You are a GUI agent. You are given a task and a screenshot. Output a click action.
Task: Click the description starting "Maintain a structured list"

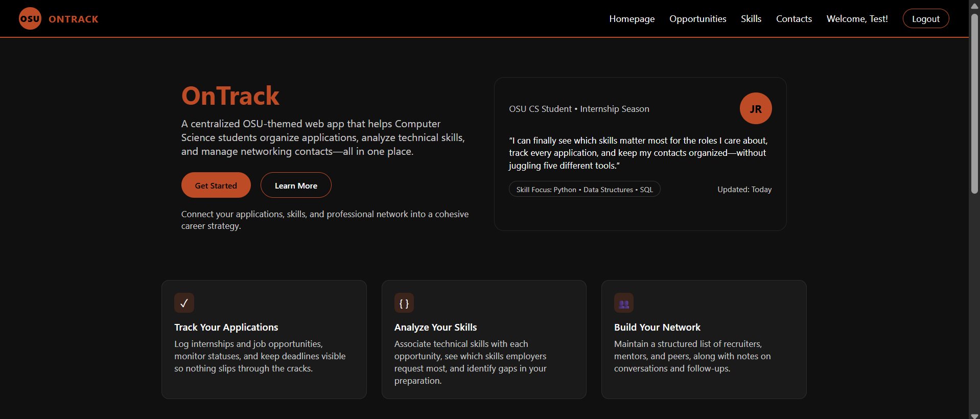click(x=692, y=356)
